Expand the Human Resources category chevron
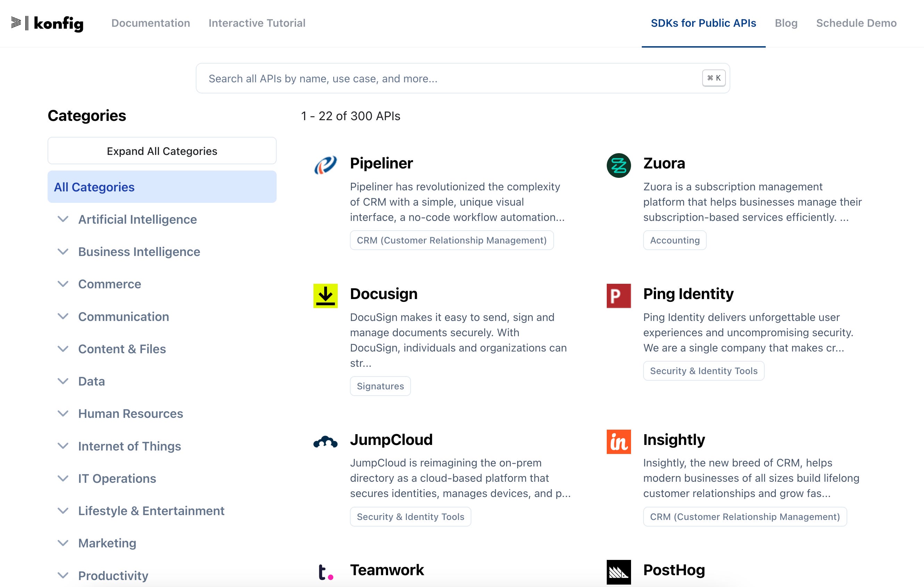This screenshot has height=587, width=924. (63, 413)
